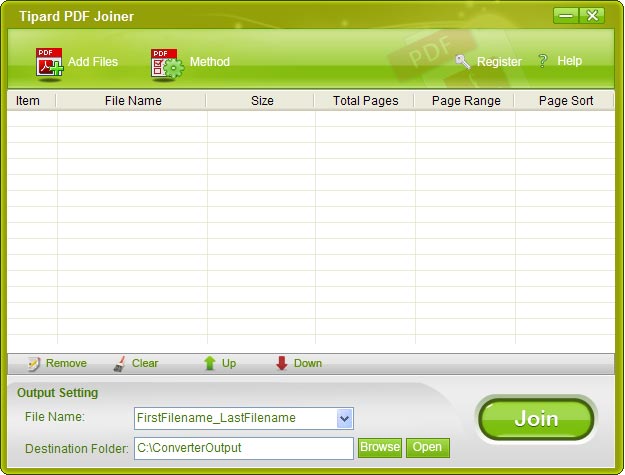Sort by the File Name column header

tap(132, 101)
